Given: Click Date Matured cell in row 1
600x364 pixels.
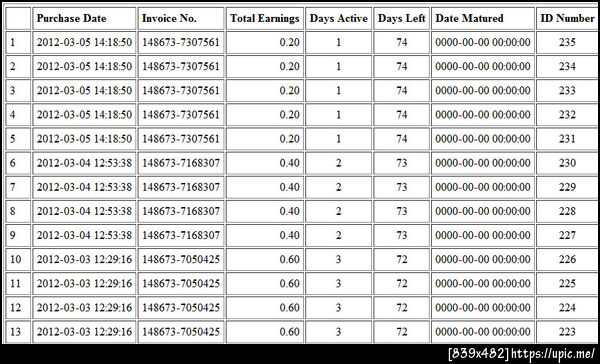Looking at the screenshot, I should (483, 42).
